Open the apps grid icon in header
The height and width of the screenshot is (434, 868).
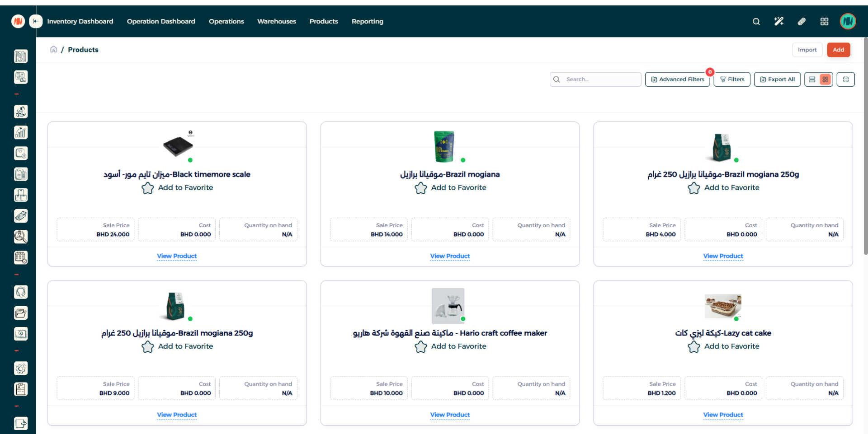coord(824,21)
